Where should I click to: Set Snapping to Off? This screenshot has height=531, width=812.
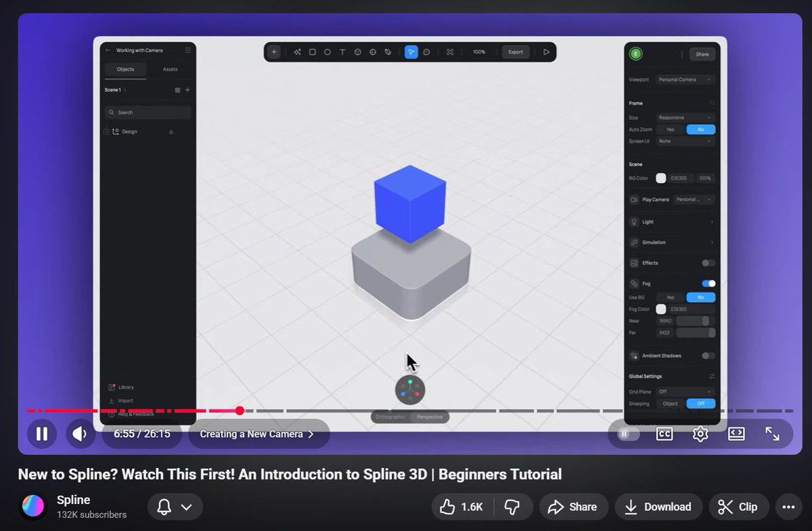pos(701,404)
